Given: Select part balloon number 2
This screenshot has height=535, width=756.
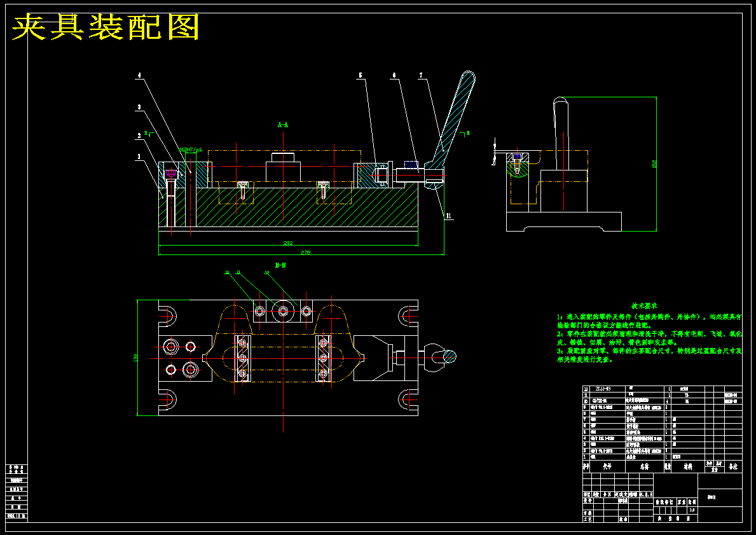Looking at the screenshot, I should click(x=139, y=136).
